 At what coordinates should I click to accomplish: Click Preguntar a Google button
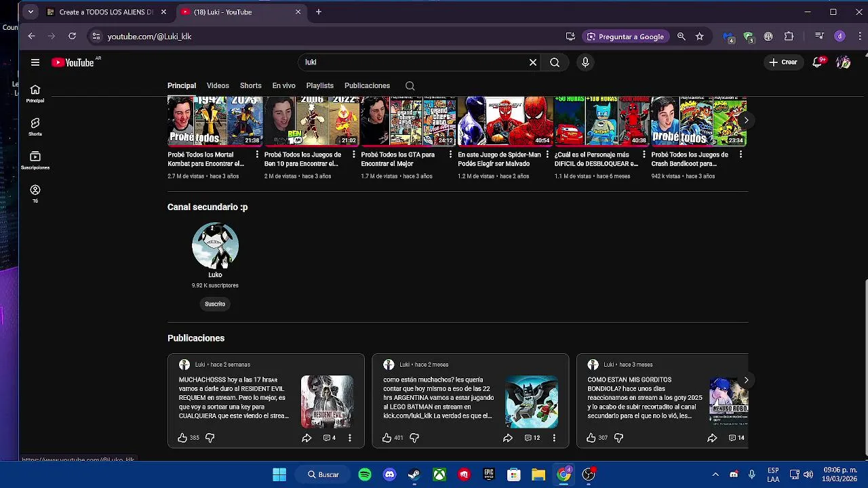point(625,37)
